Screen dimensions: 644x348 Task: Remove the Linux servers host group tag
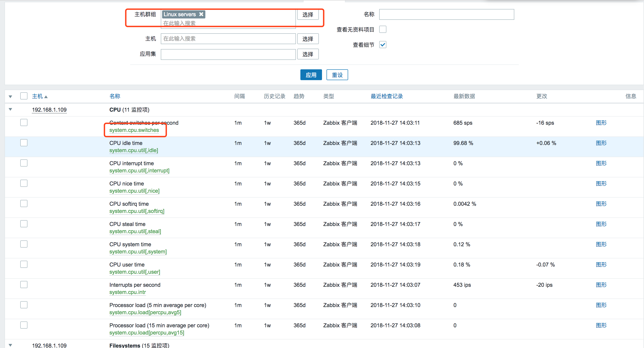click(201, 14)
